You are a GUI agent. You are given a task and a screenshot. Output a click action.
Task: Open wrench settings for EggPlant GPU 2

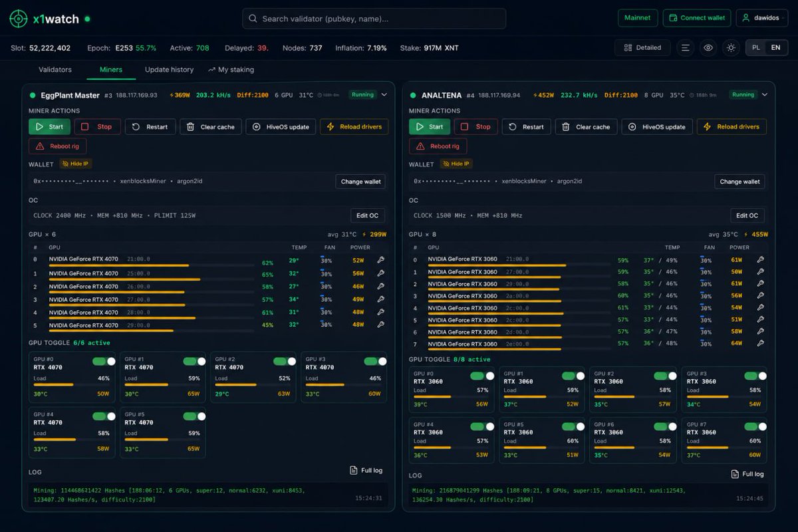click(x=381, y=287)
